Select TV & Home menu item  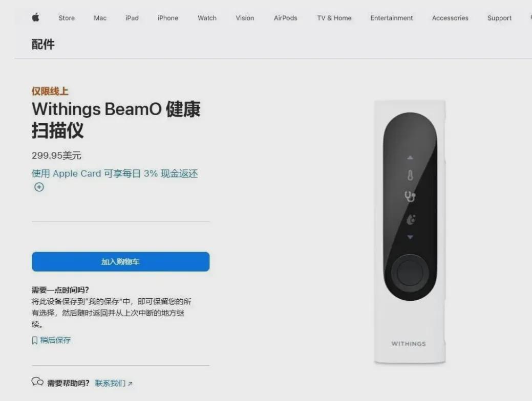click(334, 18)
